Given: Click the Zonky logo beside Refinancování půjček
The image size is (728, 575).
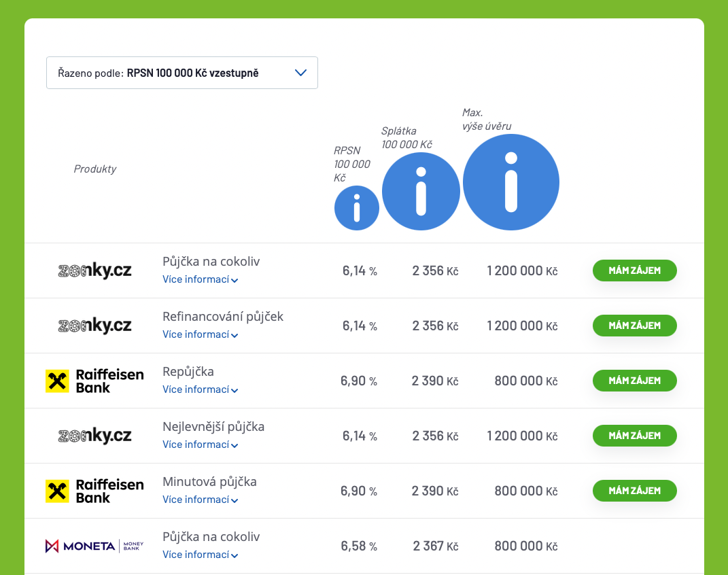Looking at the screenshot, I should point(94,326).
